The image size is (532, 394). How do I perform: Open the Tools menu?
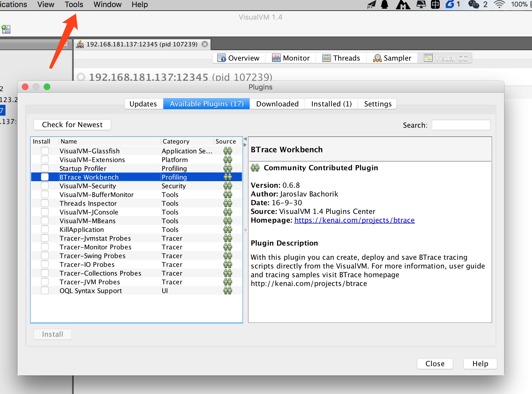click(74, 5)
